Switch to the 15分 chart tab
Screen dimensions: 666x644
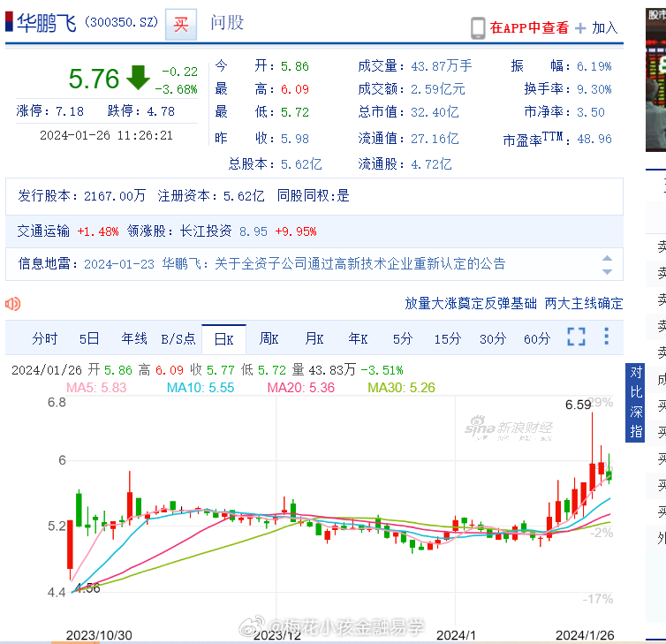[448, 338]
